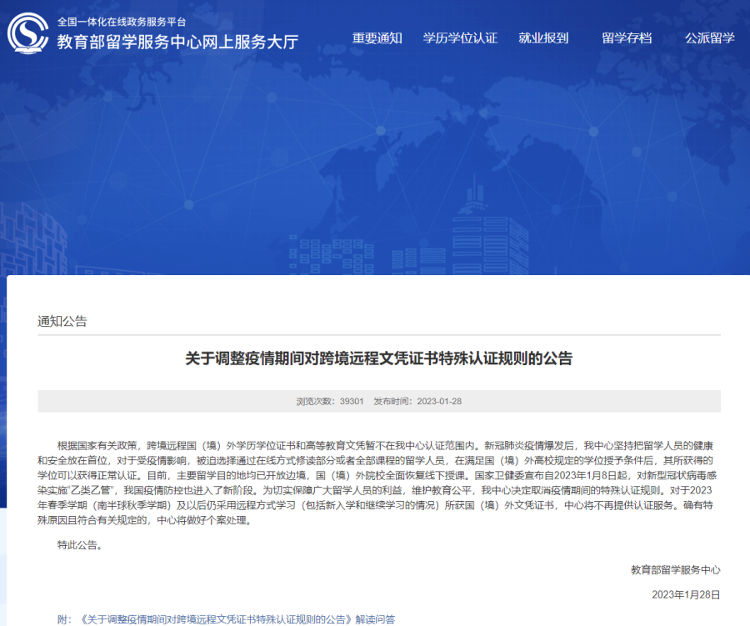Image resolution: width=750 pixels, height=626 pixels.
Task: Click the 附： label before the attachment
Action: 65,619
